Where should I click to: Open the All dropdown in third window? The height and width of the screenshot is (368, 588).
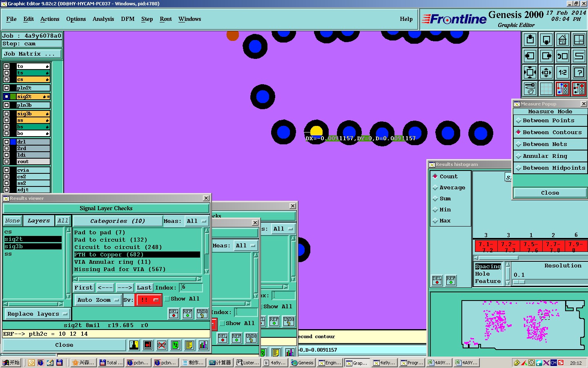[x=283, y=229]
